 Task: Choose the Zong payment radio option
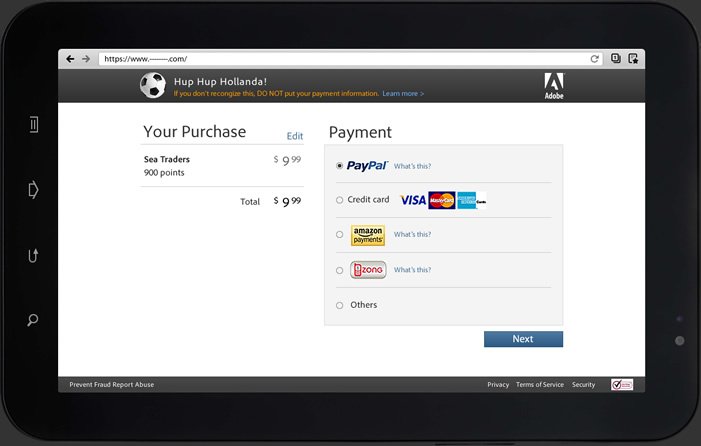point(339,270)
